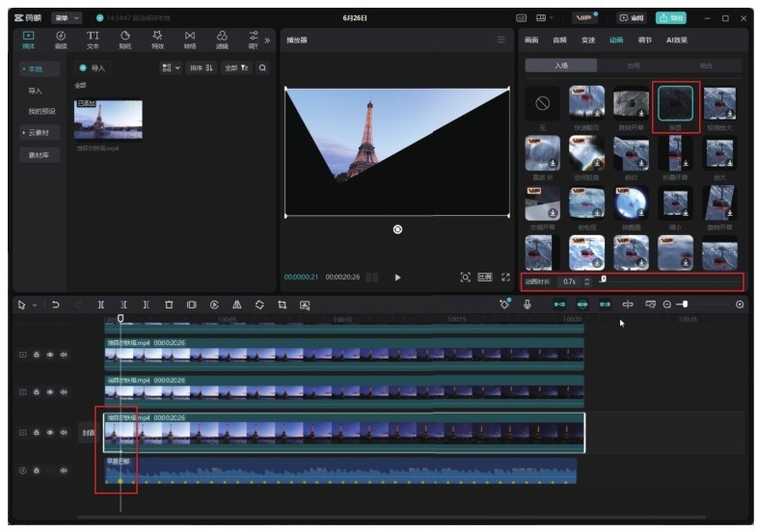Viewport: 757px width, 532px height.
Task: Zoom out the timeline with minus icon
Action: [667, 305]
